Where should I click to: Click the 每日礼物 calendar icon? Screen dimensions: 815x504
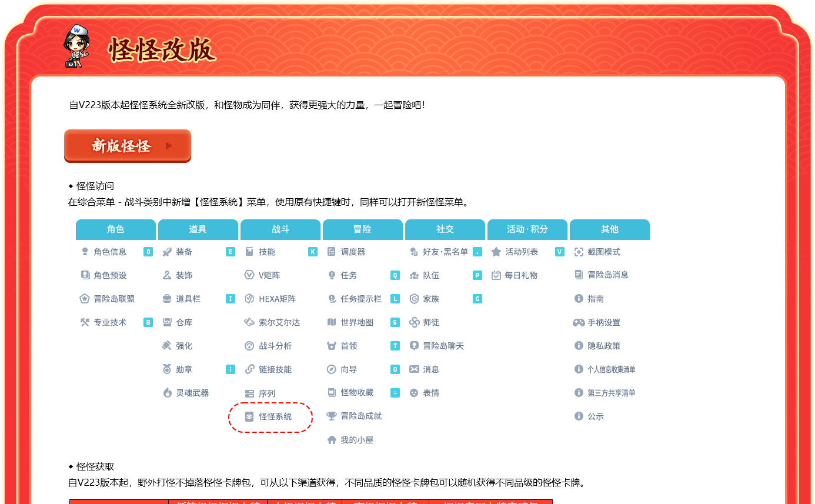pyautogui.click(x=496, y=275)
